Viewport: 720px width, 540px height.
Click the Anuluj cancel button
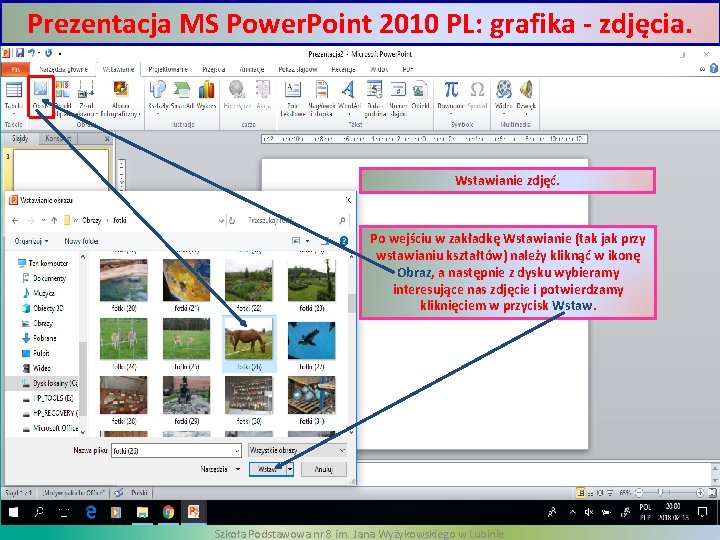click(x=324, y=469)
